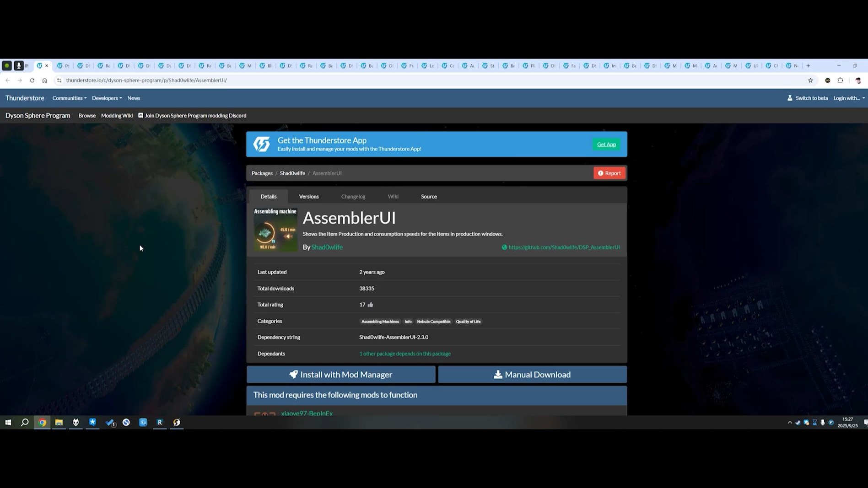
Task: Show hidden system tray icons
Action: (790, 423)
